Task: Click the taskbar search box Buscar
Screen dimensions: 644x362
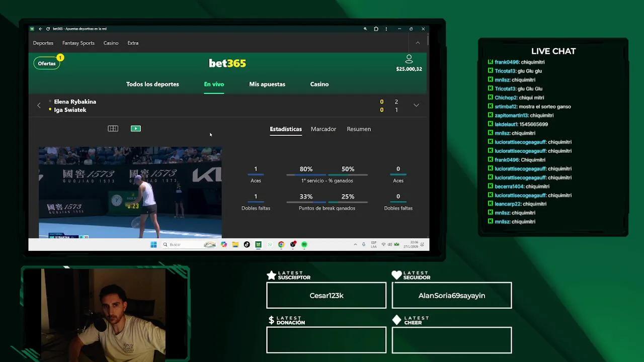Action: click(181, 244)
